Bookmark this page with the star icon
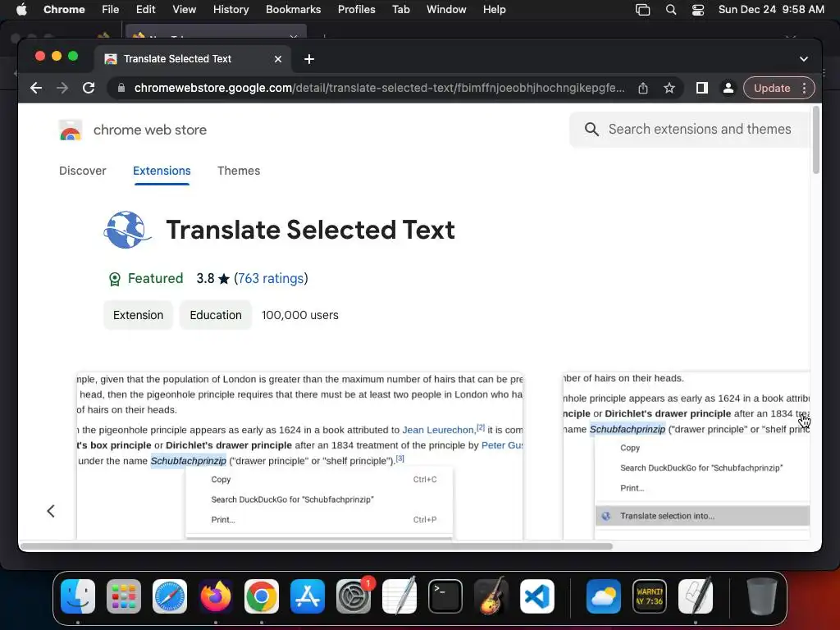 point(669,88)
